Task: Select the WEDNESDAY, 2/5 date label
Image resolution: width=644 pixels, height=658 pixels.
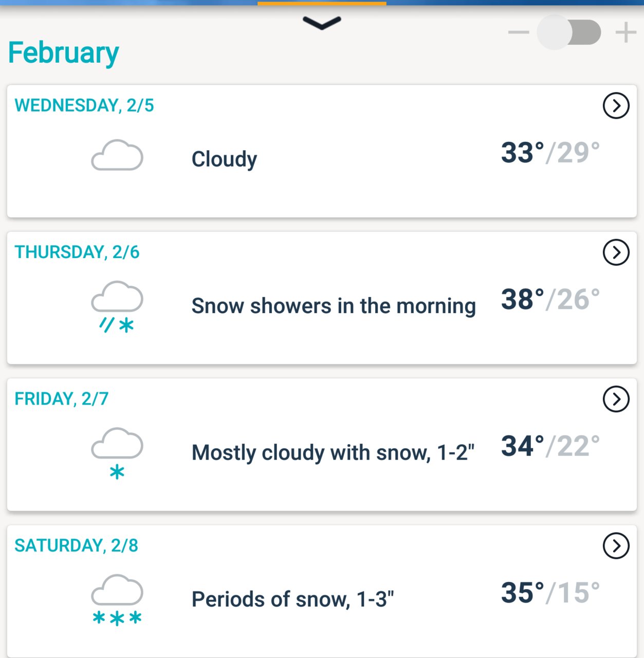Action: [84, 105]
